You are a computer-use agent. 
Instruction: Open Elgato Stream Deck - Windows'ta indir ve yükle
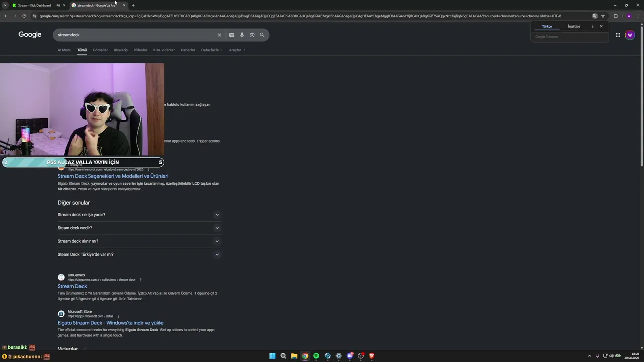tap(110, 323)
